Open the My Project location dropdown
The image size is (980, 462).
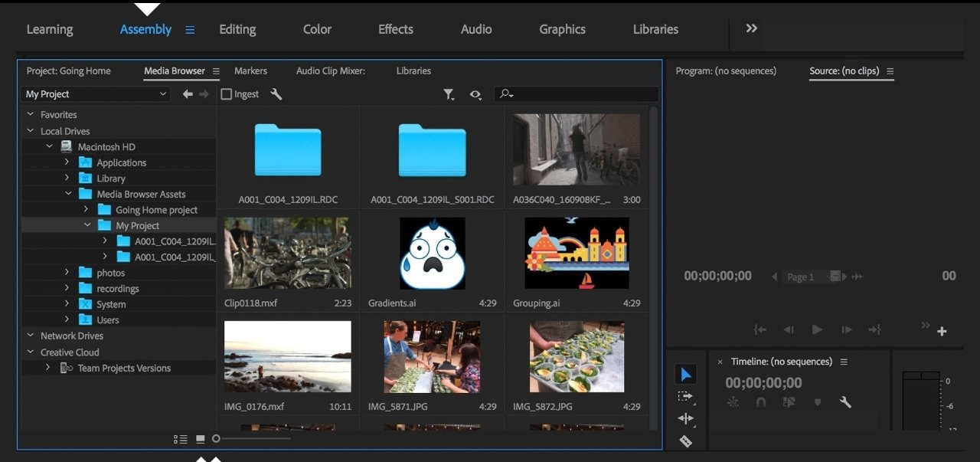(x=96, y=94)
